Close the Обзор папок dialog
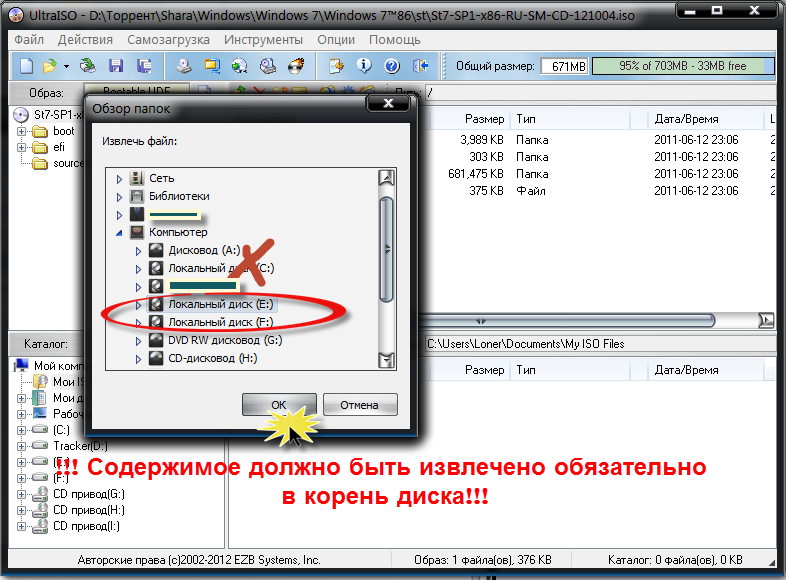The image size is (786, 580). 388,103
